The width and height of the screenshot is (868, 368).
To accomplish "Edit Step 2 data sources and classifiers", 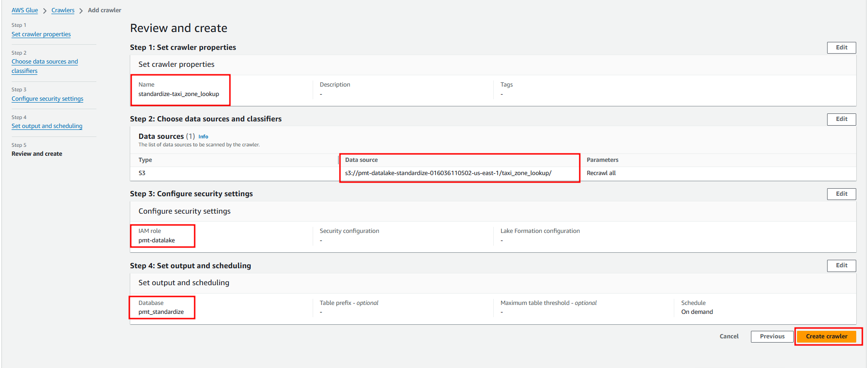I will coord(841,119).
